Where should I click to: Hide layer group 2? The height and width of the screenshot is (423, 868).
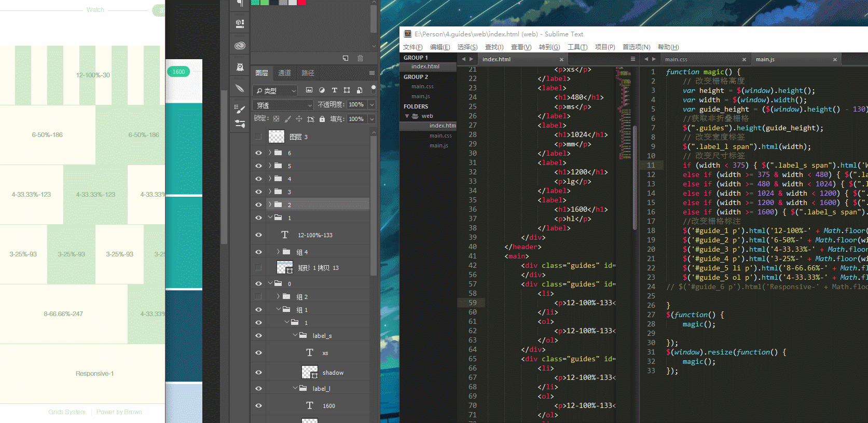tap(258, 205)
